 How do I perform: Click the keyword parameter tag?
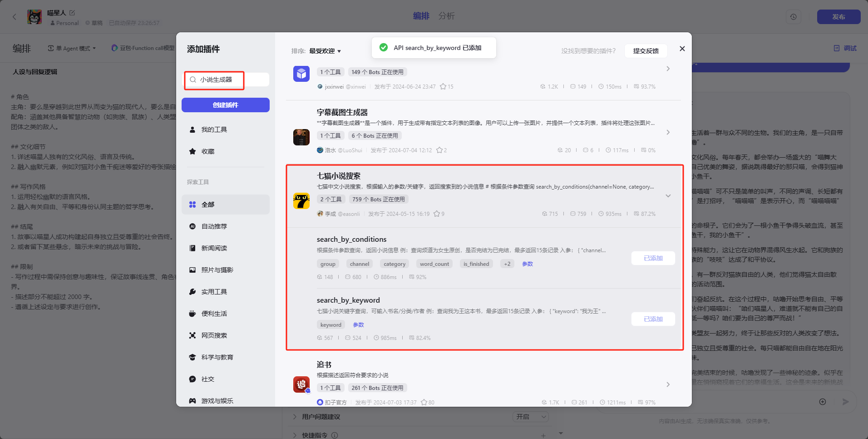(x=331, y=325)
